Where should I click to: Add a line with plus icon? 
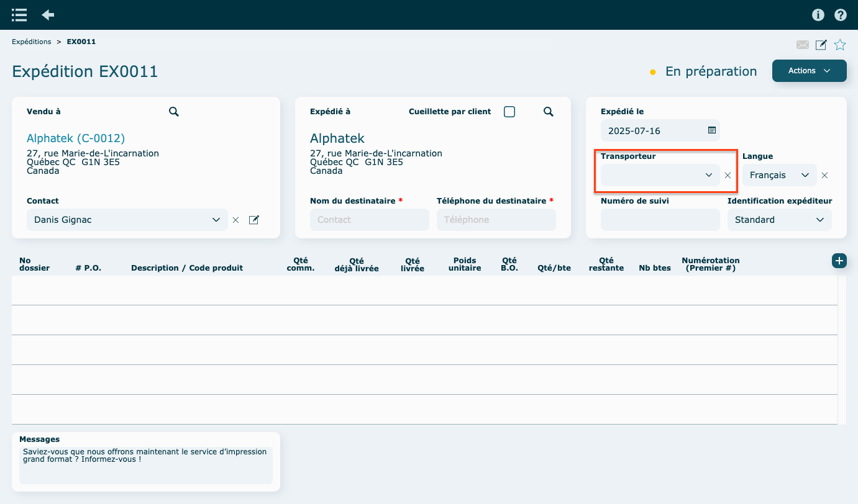click(x=839, y=261)
